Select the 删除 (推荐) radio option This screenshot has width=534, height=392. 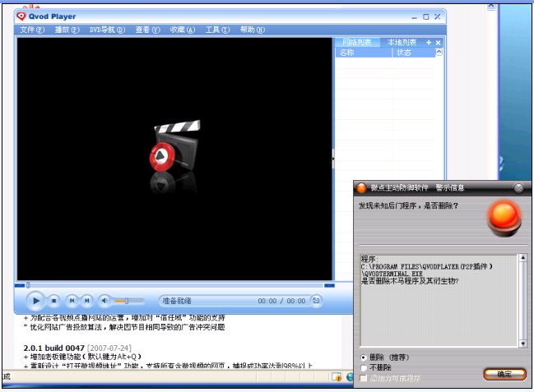[364, 357]
